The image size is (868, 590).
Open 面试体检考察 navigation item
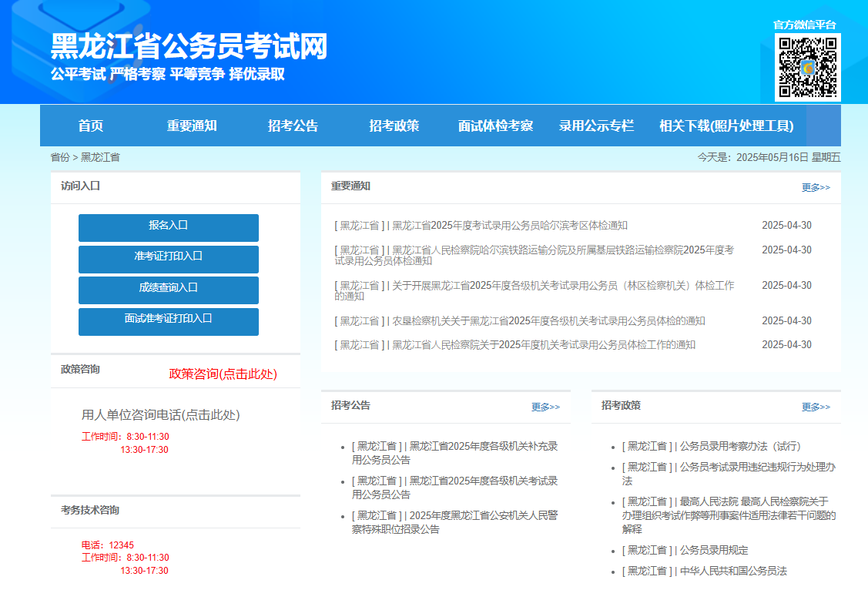[495, 126]
